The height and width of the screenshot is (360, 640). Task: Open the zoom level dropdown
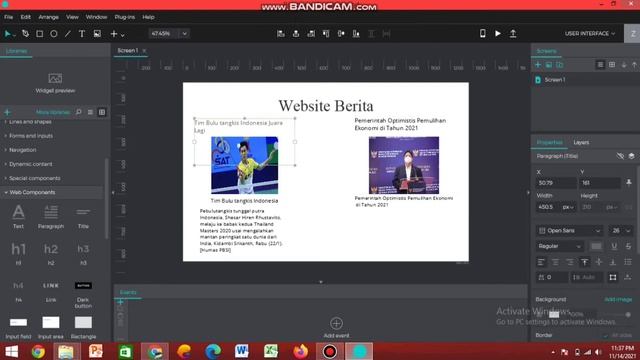184,33
